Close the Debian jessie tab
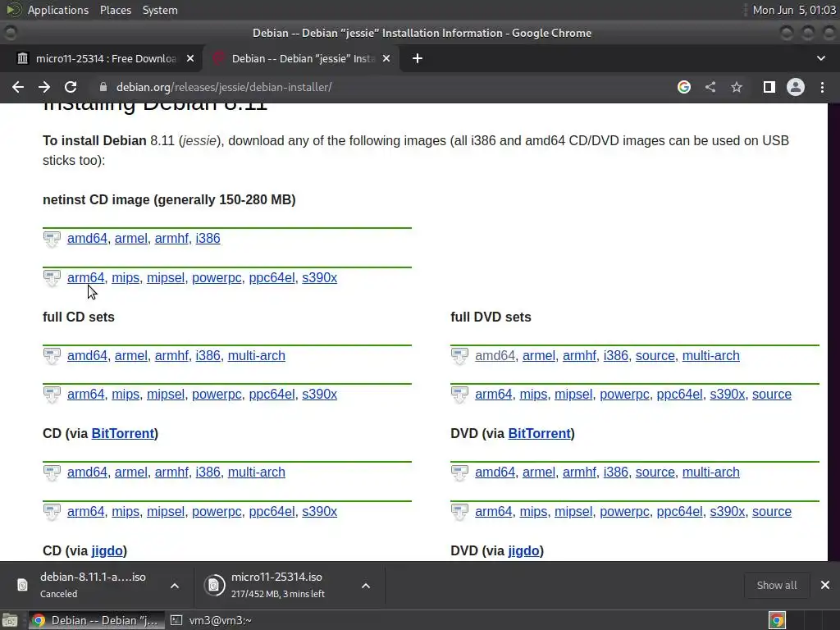The image size is (840, 630). (x=386, y=58)
